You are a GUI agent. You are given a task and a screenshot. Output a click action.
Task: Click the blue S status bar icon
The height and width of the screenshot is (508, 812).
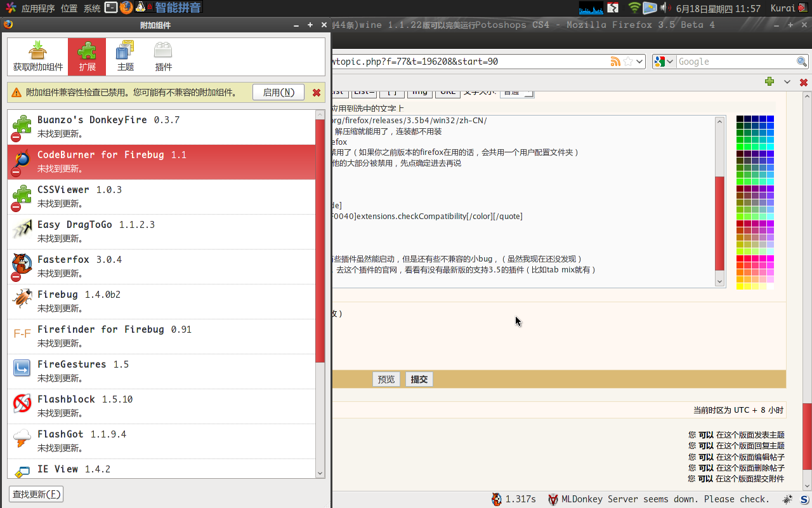(x=804, y=499)
